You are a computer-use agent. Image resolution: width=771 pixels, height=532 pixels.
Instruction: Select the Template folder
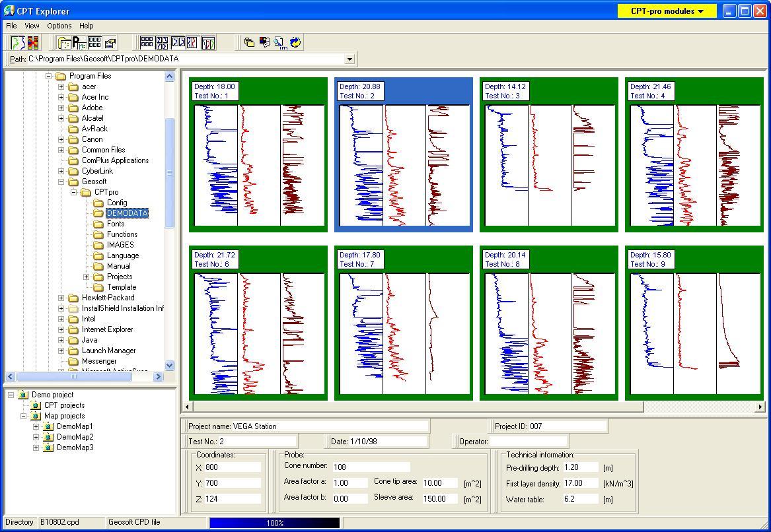[x=122, y=287]
